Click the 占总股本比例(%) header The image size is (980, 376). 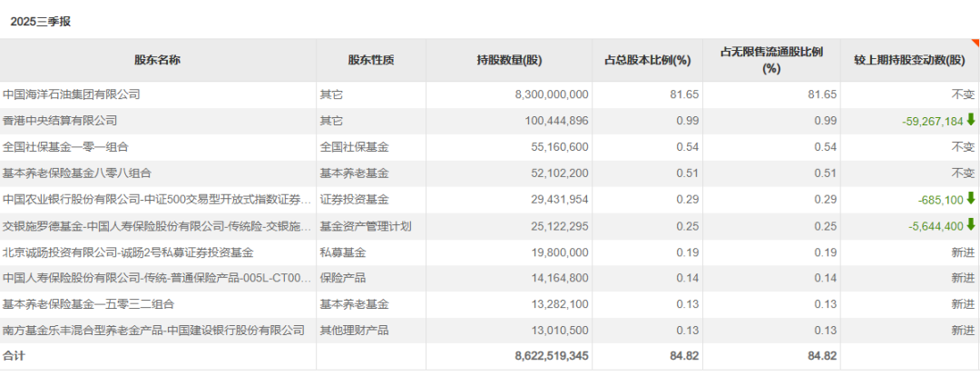[647, 60]
